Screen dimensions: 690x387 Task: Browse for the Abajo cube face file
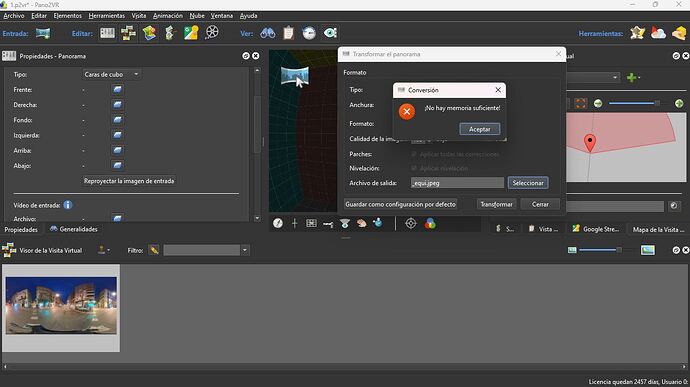117,166
